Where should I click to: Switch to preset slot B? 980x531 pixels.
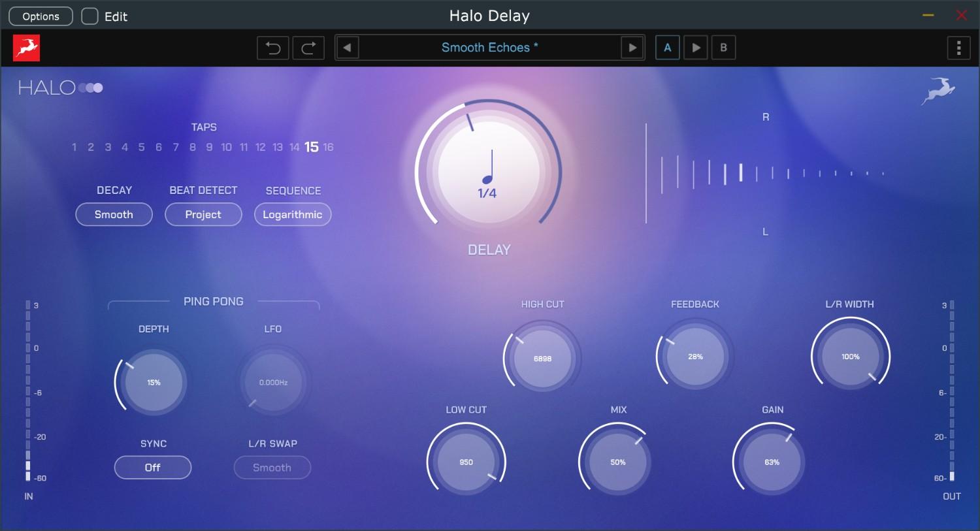coord(723,47)
